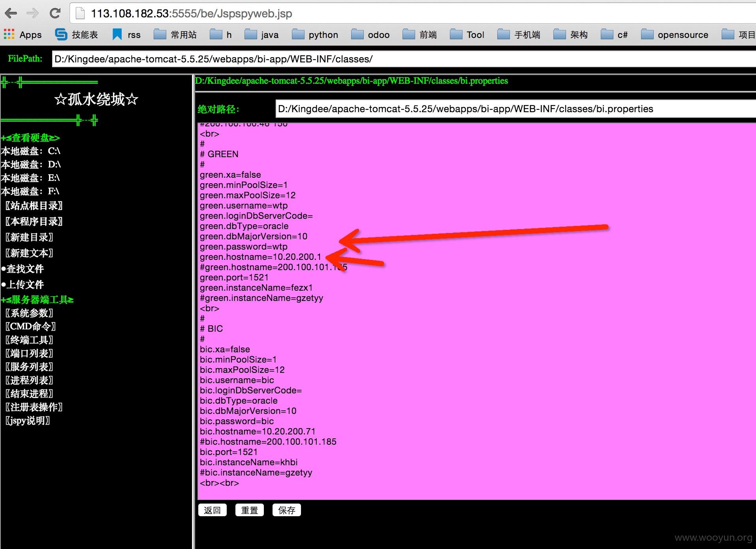The height and width of the screenshot is (549, 756).
Task: Open local disk D:\
Action: click(x=31, y=165)
